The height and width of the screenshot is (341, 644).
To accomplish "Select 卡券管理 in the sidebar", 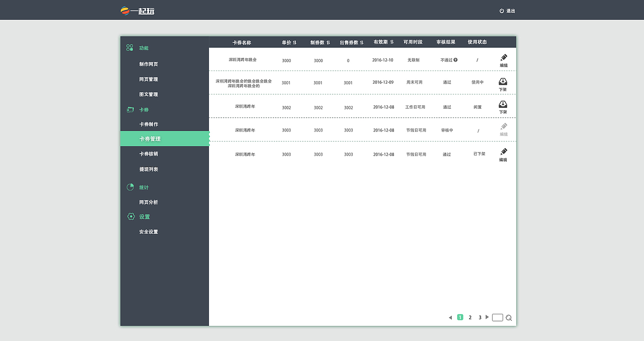I will (x=165, y=139).
